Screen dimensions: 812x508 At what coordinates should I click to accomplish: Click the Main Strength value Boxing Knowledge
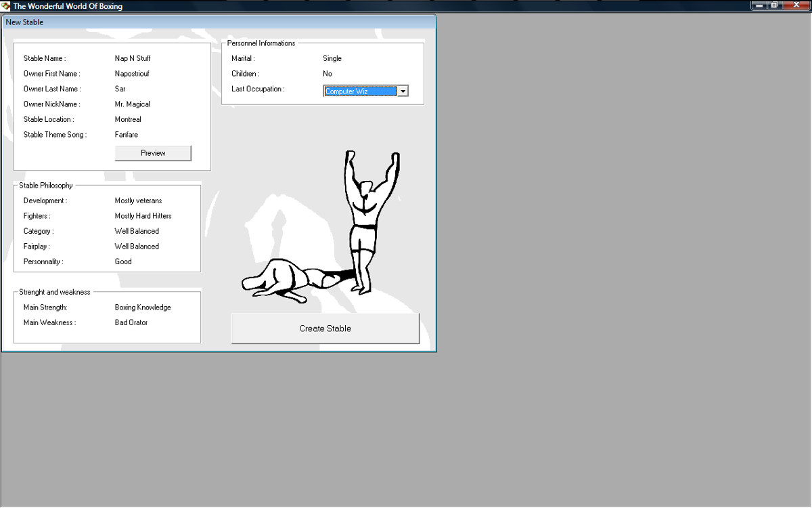coord(143,308)
